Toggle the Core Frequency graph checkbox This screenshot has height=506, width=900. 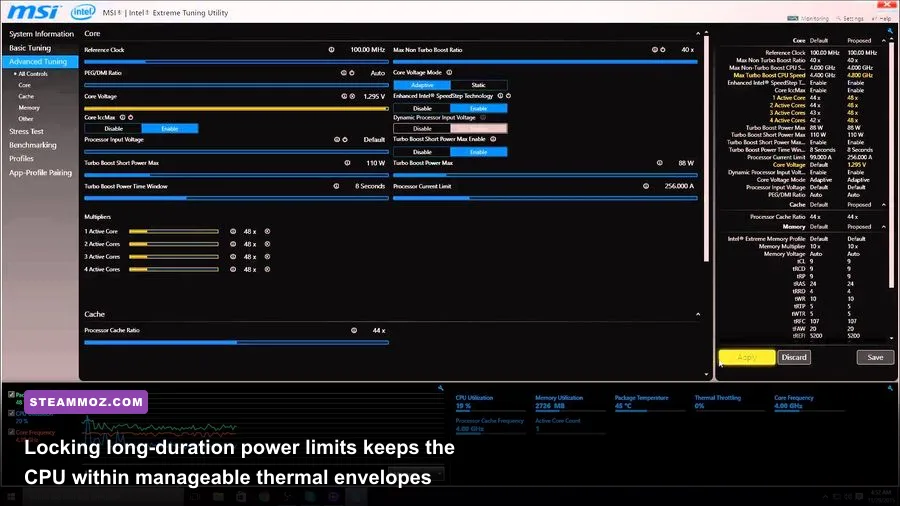click(11, 432)
